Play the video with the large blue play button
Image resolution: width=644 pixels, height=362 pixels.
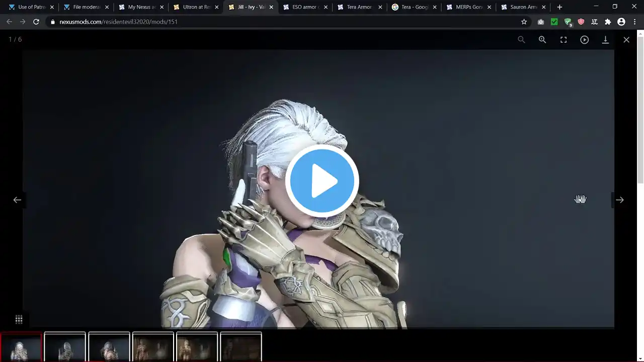(322, 180)
